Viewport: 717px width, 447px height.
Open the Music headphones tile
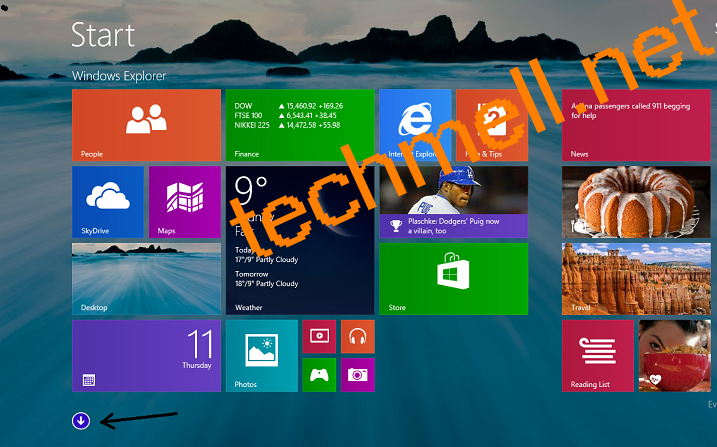358,336
